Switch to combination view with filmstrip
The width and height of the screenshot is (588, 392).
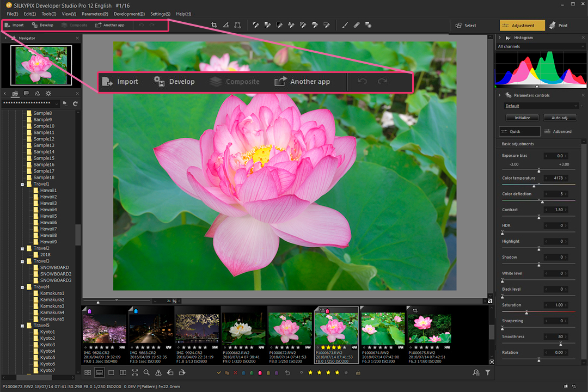(100, 372)
